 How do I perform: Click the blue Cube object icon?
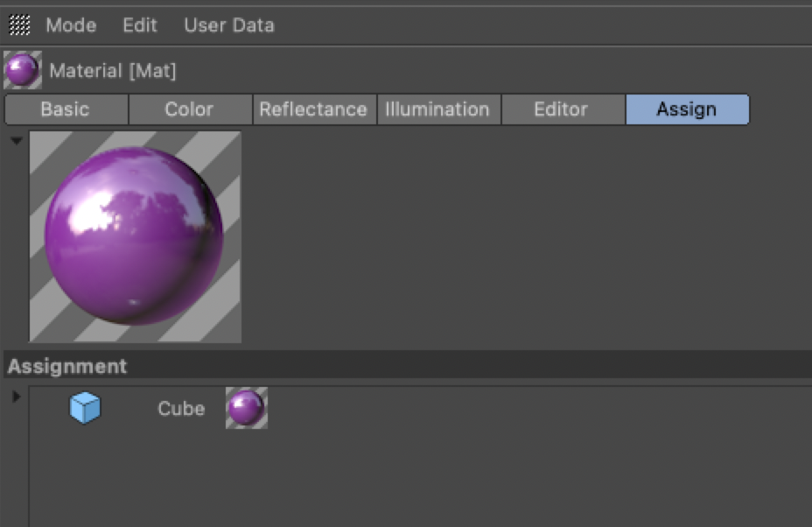point(85,408)
